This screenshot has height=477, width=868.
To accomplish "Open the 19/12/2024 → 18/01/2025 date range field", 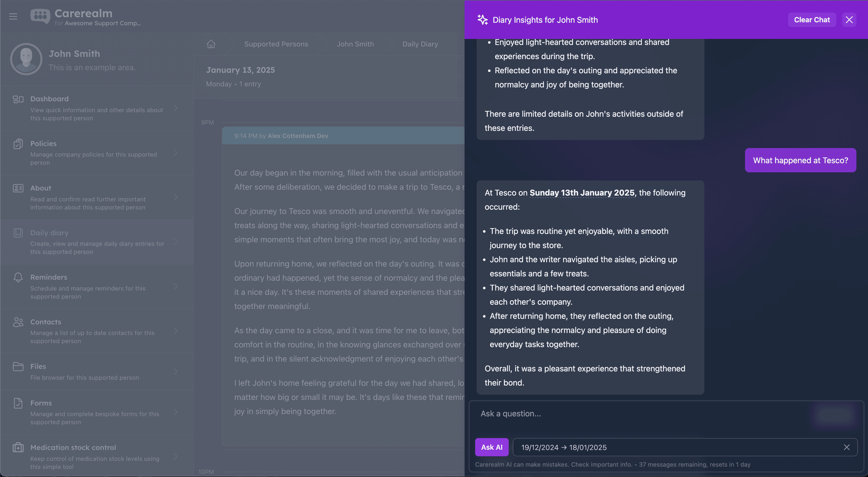I will coord(685,447).
